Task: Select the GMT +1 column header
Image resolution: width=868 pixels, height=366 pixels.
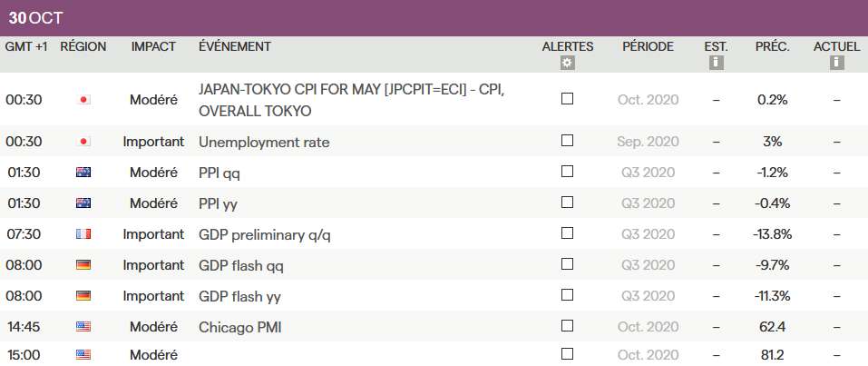Action: click(26, 46)
